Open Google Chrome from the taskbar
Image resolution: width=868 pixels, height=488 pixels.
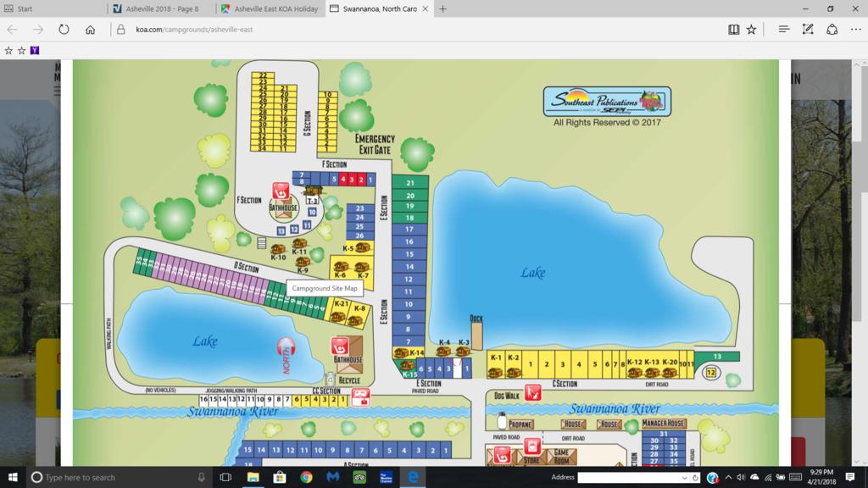point(306,478)
